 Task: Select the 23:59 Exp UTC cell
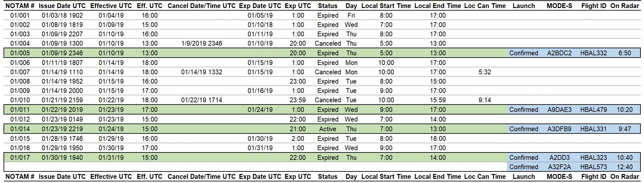coord(297,100)
